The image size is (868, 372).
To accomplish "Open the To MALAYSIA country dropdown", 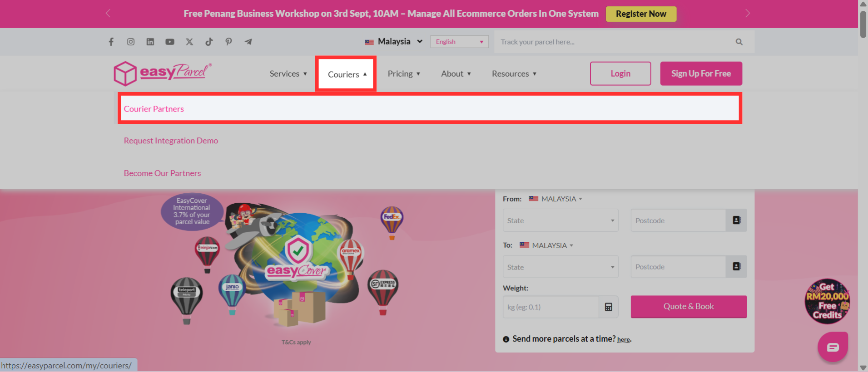I will tap(546, 245).
